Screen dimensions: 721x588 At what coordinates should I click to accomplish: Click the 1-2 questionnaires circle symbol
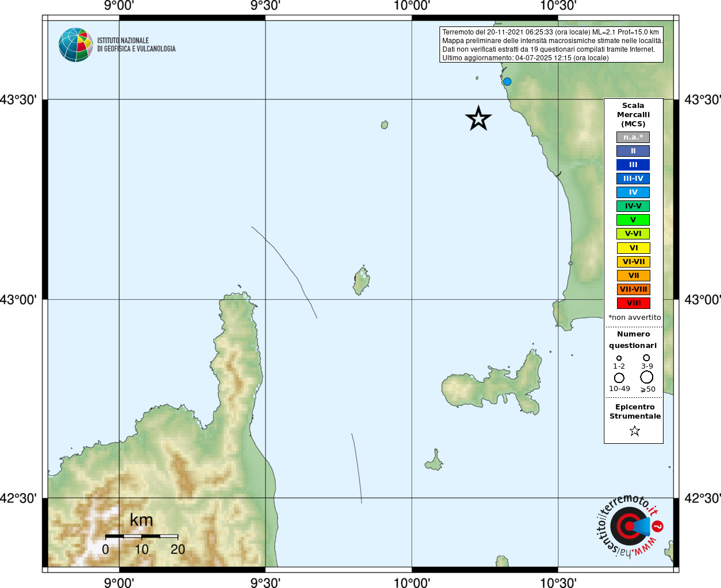click(x=619, y=358)
